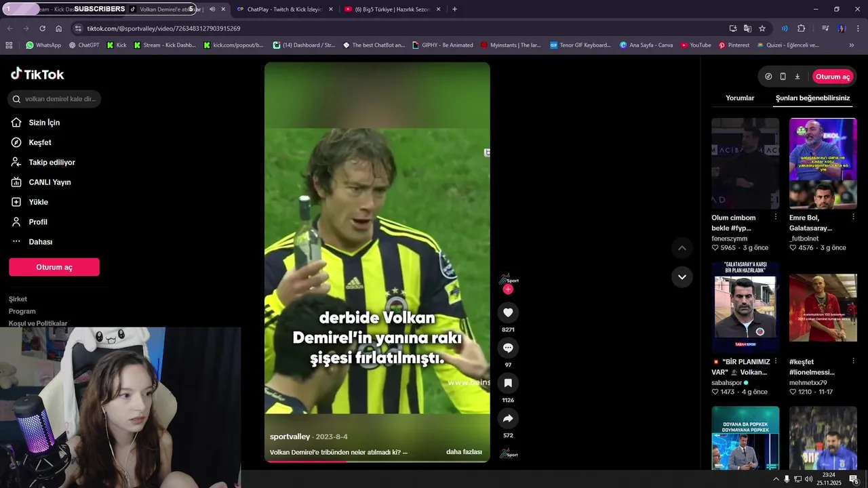Translate page icon in address bar
The image size is (868, 488).
point(747,28)
